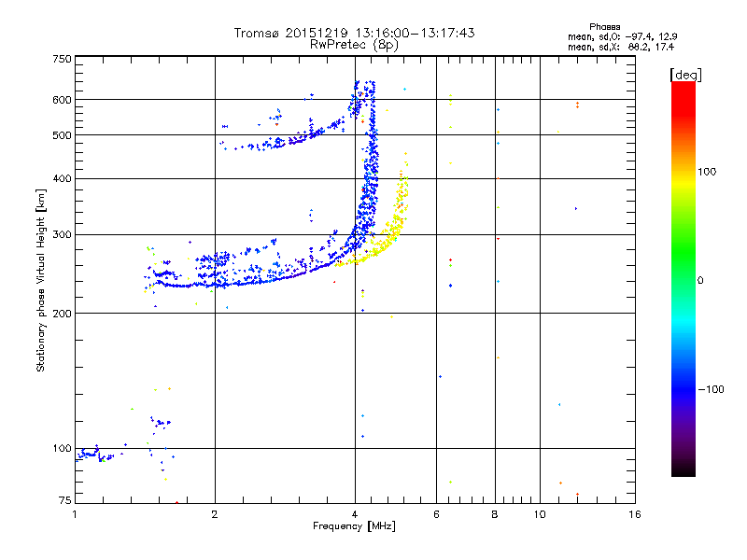Click the y-axis tick label "300"

point(62,234)
